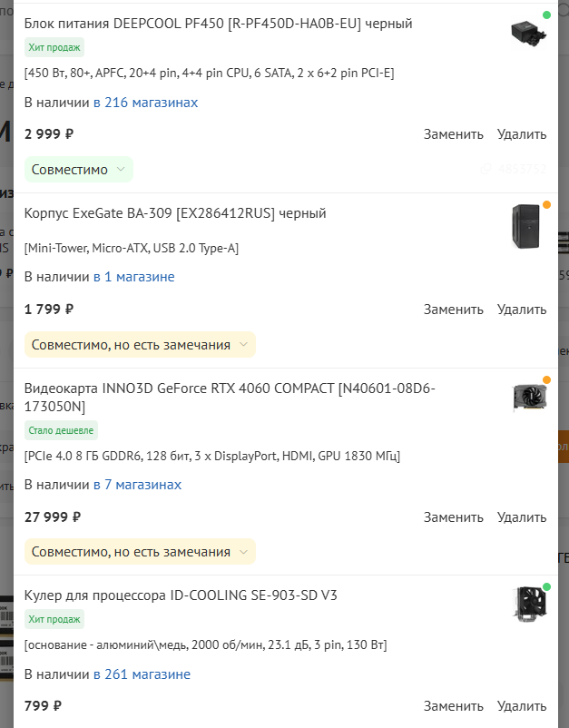Click the "в 1 магазине" link
569x728 pixels.
point(133,277)
